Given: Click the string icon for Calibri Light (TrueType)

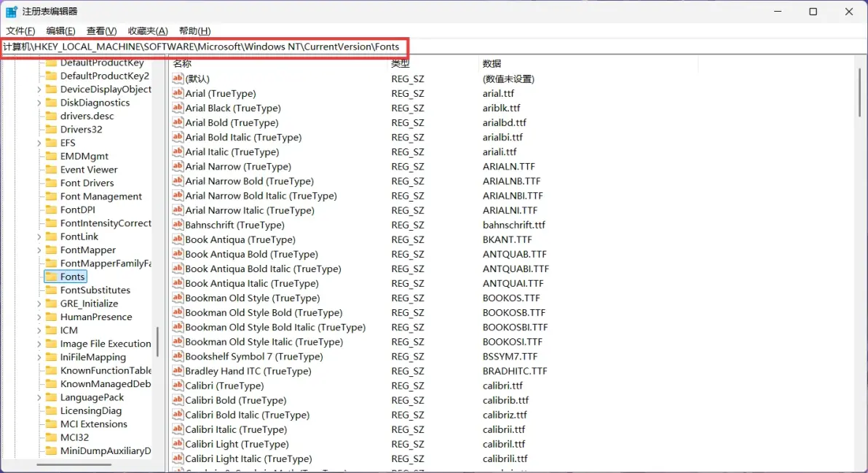Looking at the screenshot, I should 178,444.
